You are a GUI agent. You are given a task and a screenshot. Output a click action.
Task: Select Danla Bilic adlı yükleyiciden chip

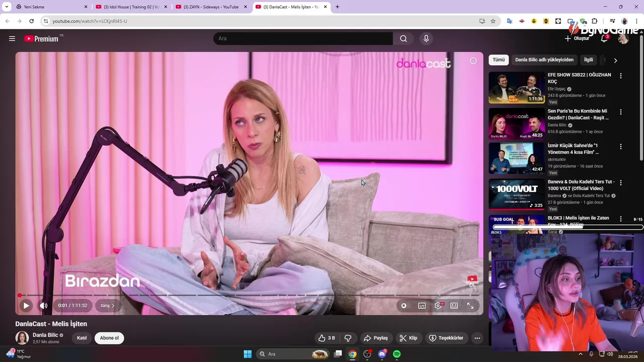(x=544, y=60)
